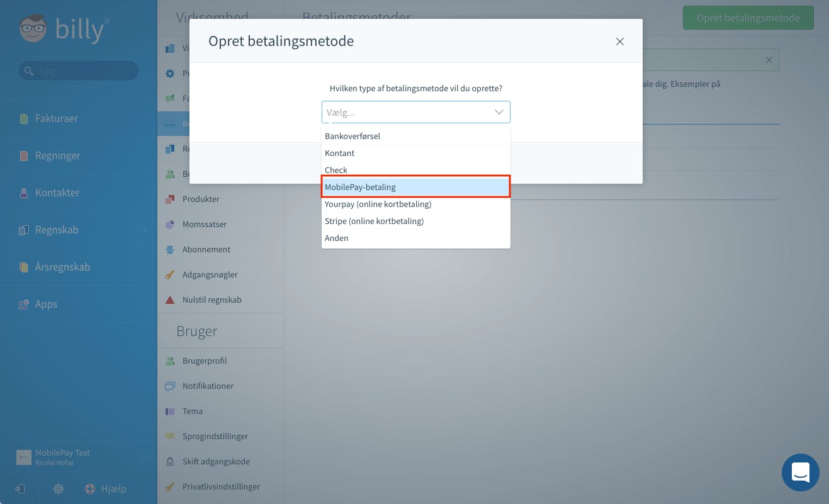This screenshot has height=504, width=829.
Task: Click the Billy mascot logo
Action: pos(33,30)
